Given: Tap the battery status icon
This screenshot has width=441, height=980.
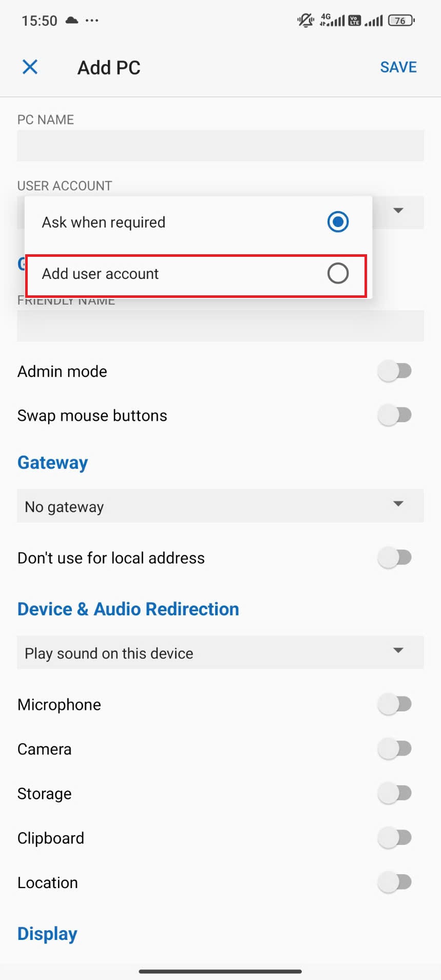Looking at the screenshot, I should (401, 21).
